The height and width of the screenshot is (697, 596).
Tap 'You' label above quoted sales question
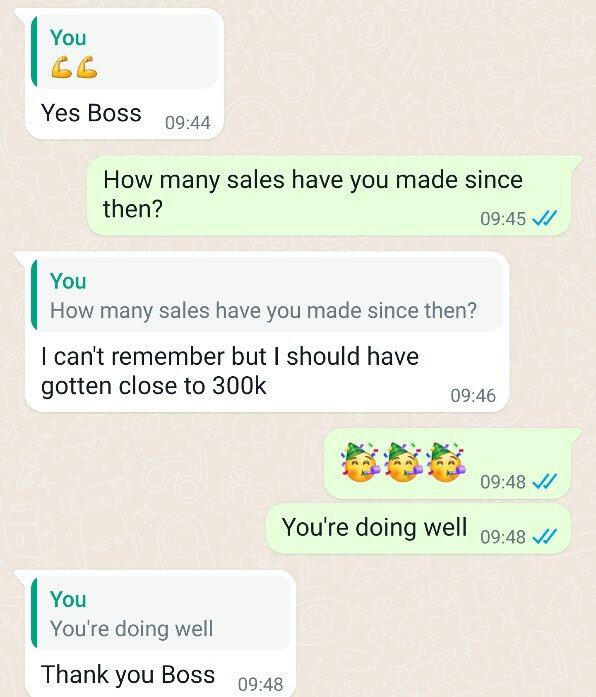[68, 281]
